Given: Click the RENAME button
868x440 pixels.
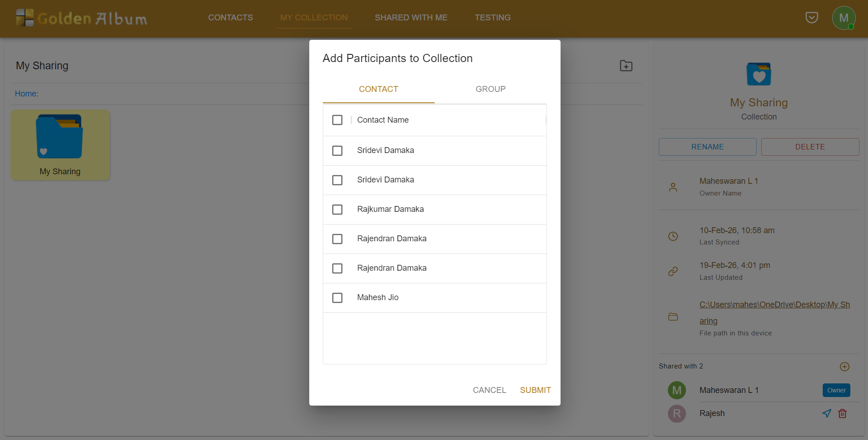Looking at the screenshot, I should 707,147.
